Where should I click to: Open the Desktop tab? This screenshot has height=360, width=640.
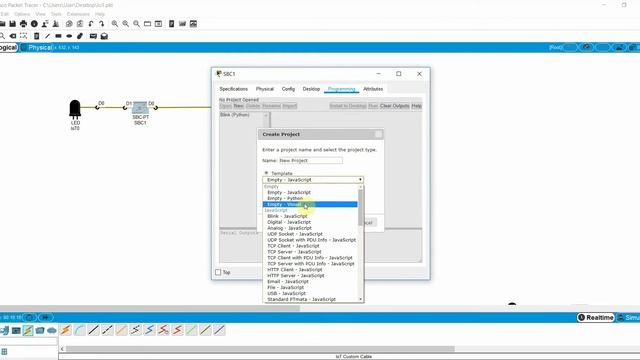click(311, 89)
